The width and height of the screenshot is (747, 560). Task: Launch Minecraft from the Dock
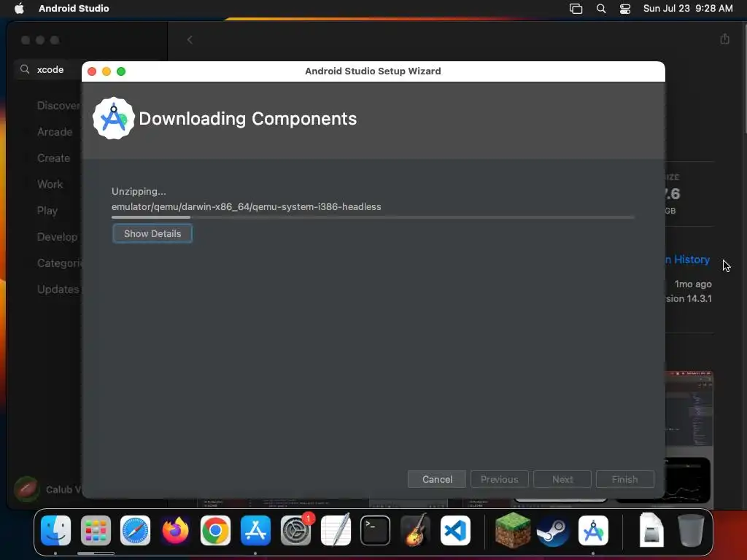[x=513, y=531]
